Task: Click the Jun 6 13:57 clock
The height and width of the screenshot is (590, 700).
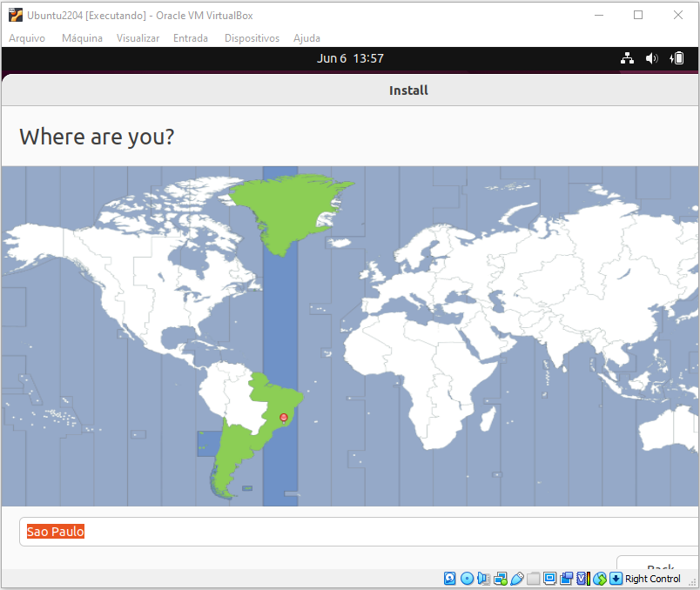Action: coord(350,58)
